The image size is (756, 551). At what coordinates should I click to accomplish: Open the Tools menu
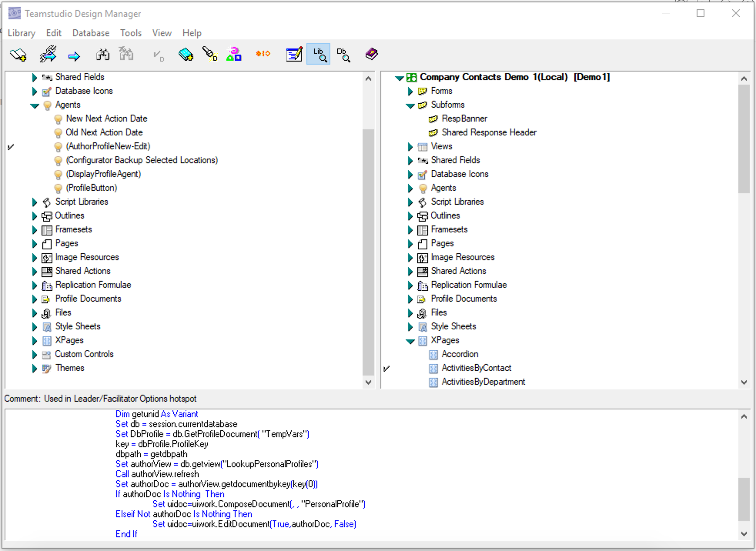coord(131,33)
